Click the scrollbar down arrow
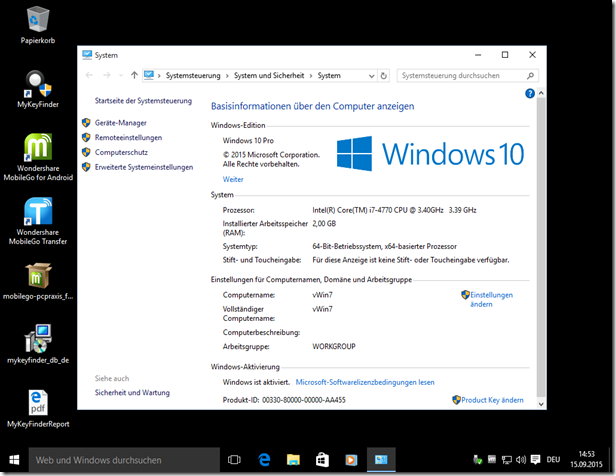 541,404
